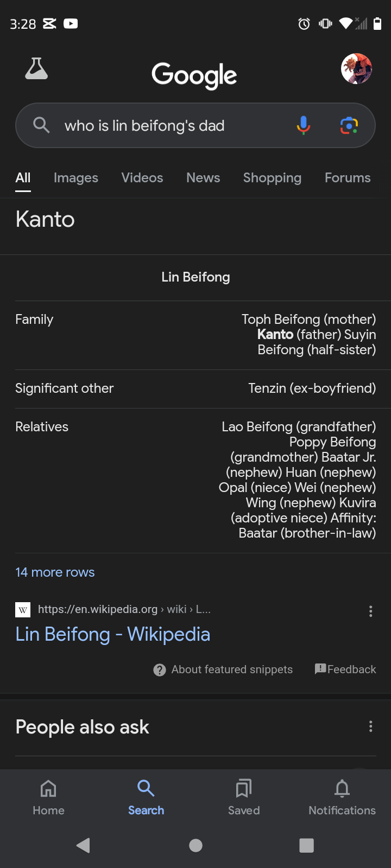
Task: Open the News results tab
Action: pos(203,178)
